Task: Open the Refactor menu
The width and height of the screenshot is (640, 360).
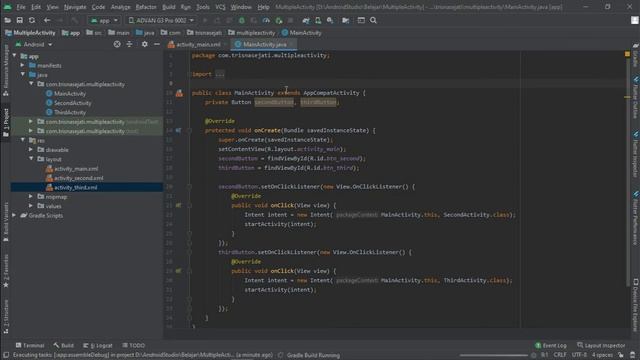Action: [x=146, y=7]
